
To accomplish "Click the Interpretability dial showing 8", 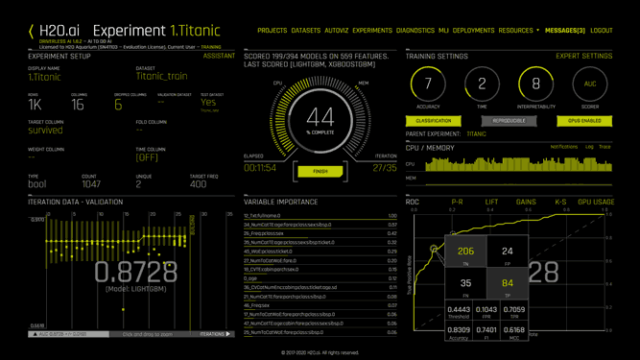I will click(536, 84).
